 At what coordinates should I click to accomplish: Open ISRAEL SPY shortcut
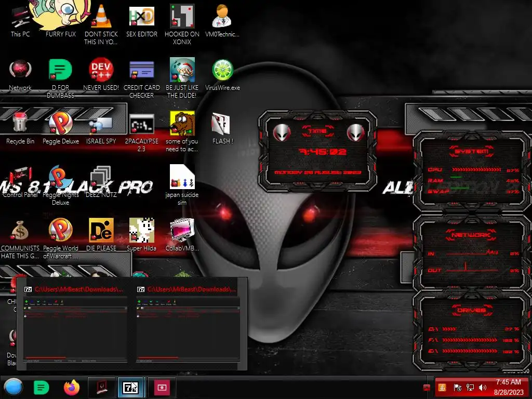click(x=101, y=128)
